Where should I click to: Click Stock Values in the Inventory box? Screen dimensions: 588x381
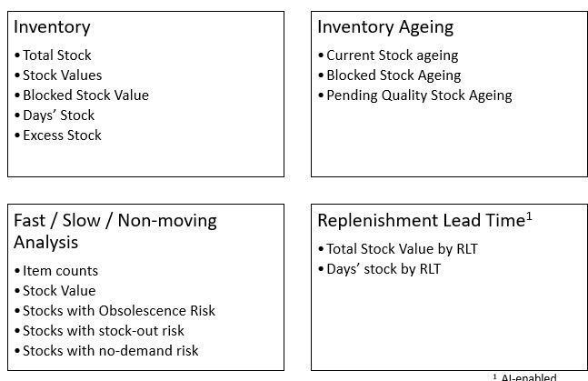[62, 75]
